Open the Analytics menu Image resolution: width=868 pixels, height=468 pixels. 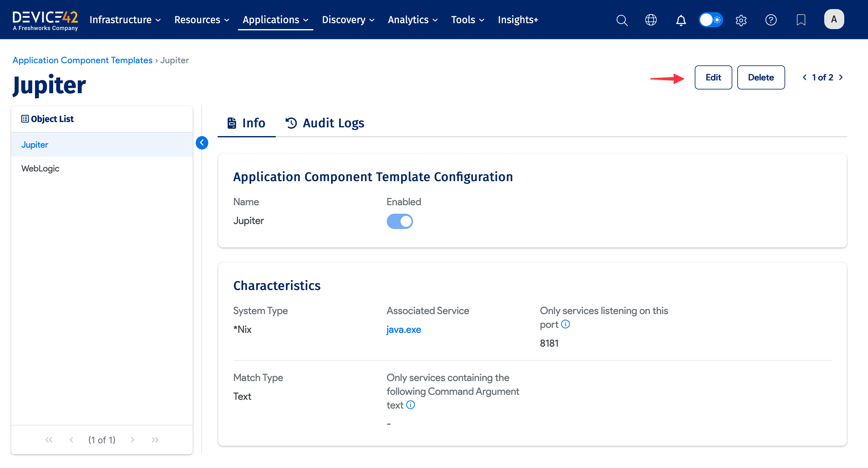tap(412, 20)
